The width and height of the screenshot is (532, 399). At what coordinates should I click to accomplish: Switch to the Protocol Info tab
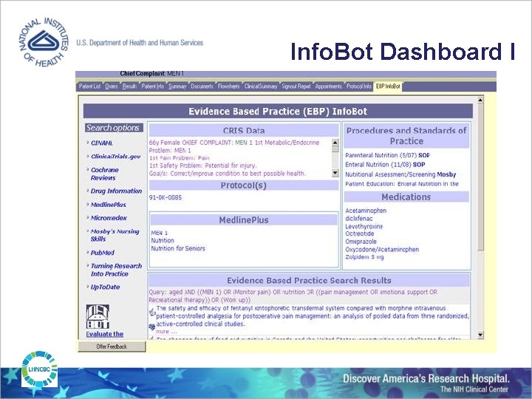click(x=359, y=86)
